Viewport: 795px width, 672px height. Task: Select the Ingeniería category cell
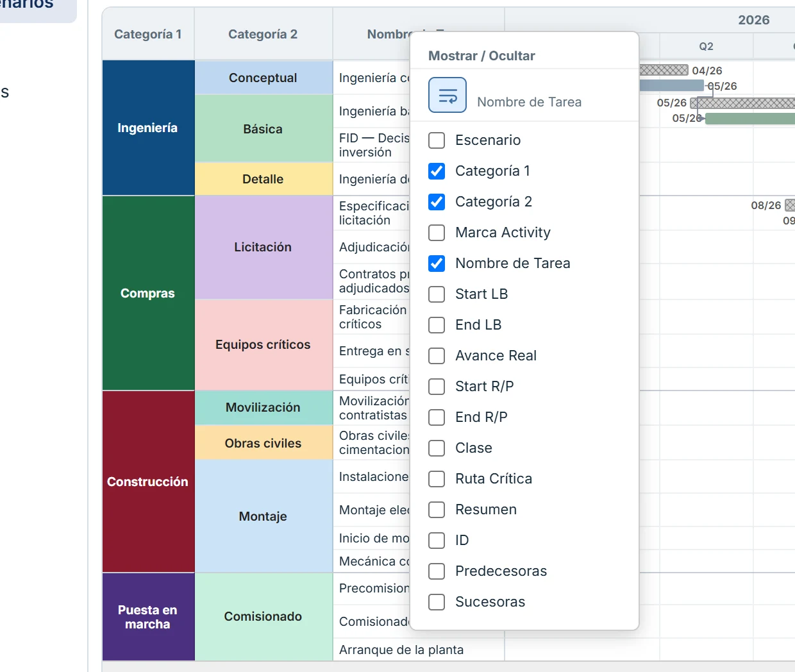tap(148, 128)
